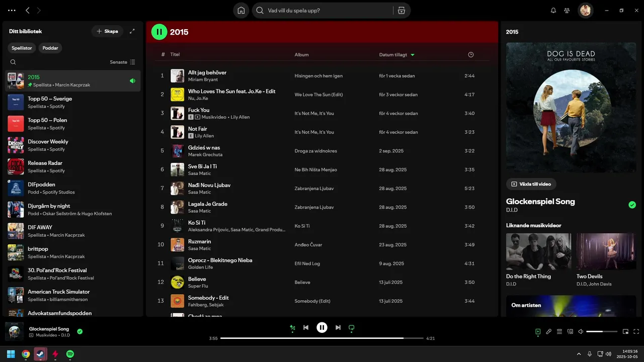The width and height of the screenshot is (644, 362).
Task: Open the Windows Start menu
Action: click(11, 354)
